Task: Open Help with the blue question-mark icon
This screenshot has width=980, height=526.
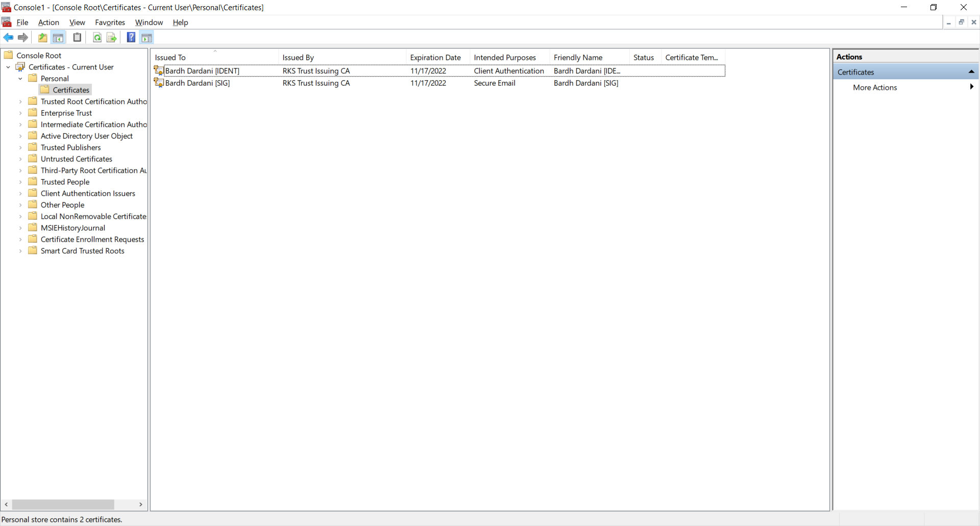Action: [x=131, y=37]
